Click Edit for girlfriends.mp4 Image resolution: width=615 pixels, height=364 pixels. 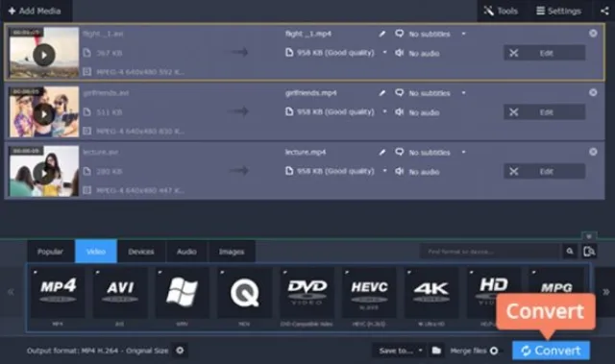pyautogui.click(x=545, y=112)
